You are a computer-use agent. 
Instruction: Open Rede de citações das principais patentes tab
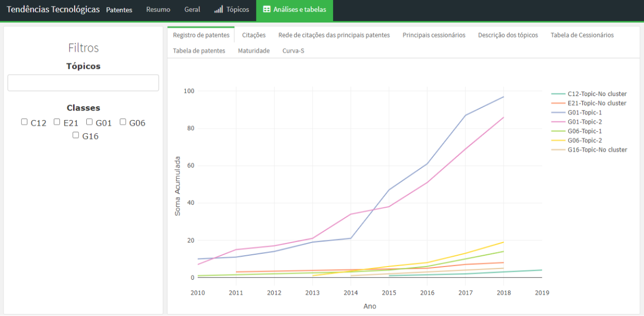click(x=334, y=35)
